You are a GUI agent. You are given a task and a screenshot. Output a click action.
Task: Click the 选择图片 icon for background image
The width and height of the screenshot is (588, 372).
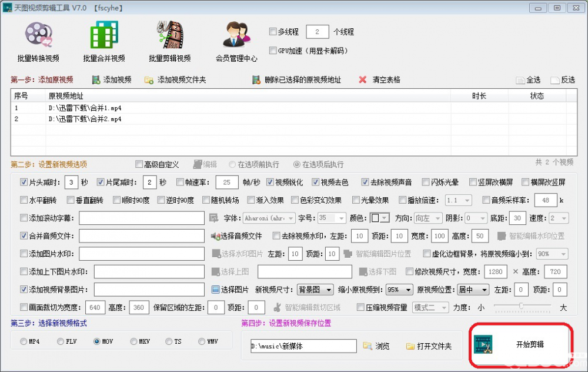click(x=215, y=290)
